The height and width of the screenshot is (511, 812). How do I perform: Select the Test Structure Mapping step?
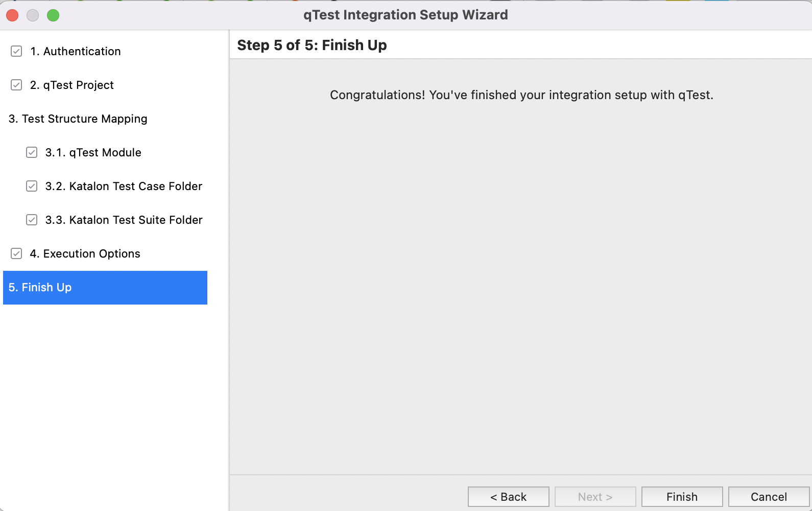tap(78, 119)
